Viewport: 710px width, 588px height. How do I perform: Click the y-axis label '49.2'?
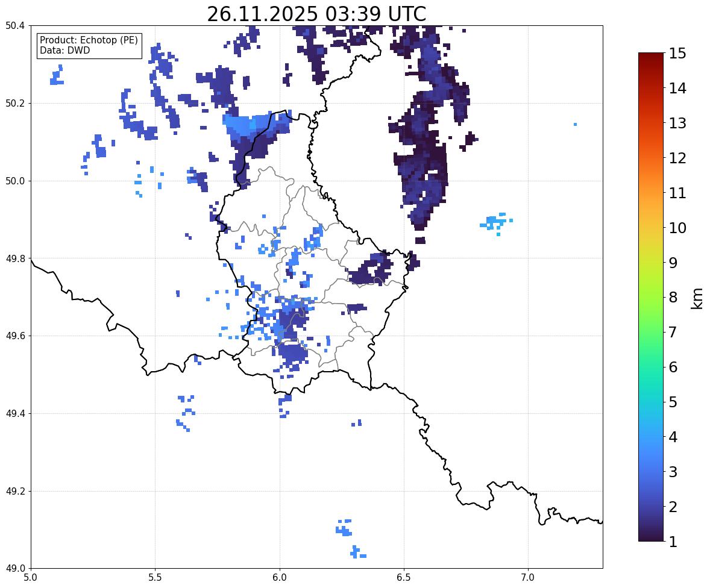point(14,491)
